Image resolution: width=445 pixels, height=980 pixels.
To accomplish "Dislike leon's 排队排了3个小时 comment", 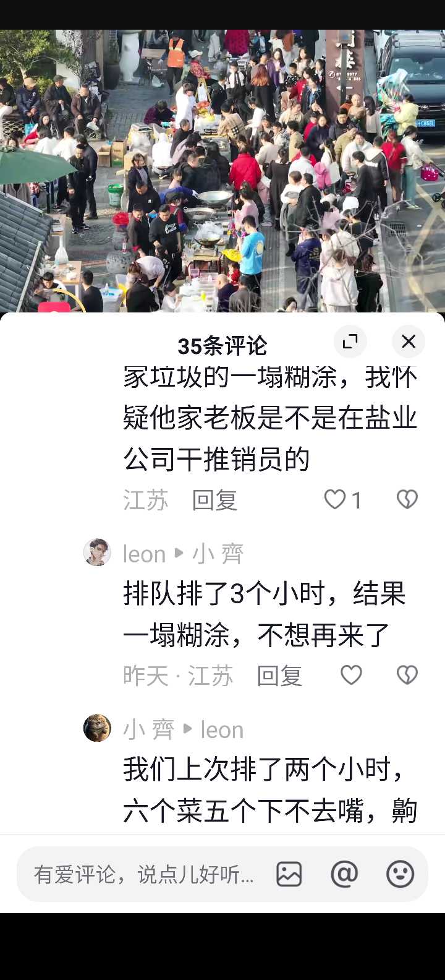I will [407, 675].
